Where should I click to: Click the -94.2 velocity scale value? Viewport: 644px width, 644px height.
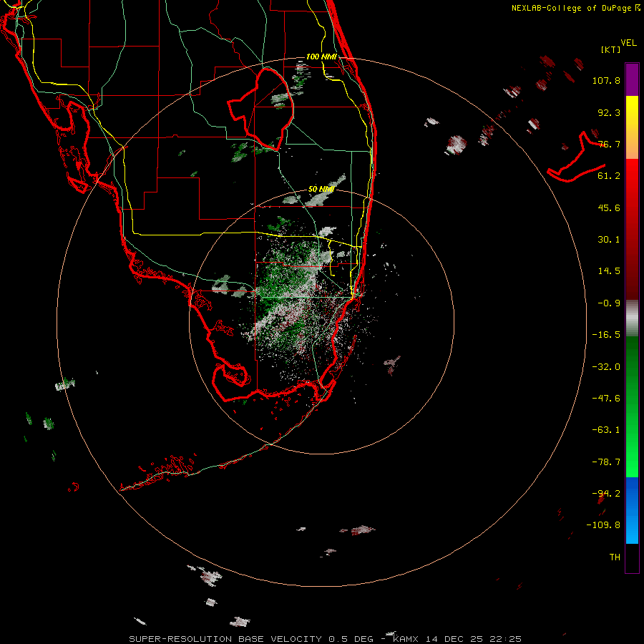click(606, 494)
